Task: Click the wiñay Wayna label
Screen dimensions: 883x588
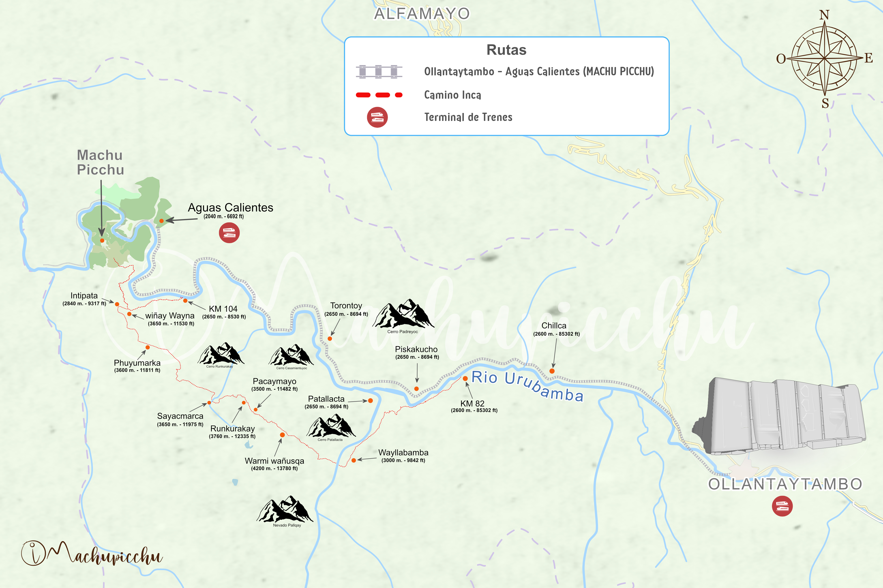Action: (x=170, y=316)
